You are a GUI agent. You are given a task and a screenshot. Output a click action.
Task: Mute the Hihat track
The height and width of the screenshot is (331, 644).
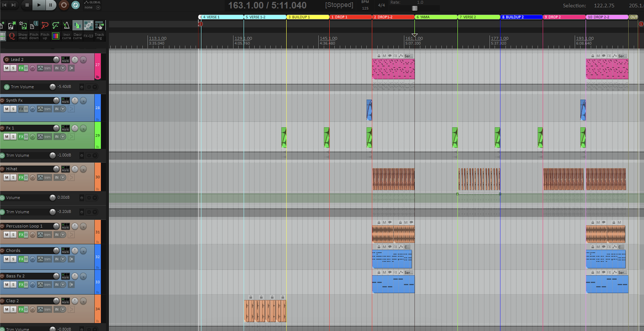(x=7, y=177)
